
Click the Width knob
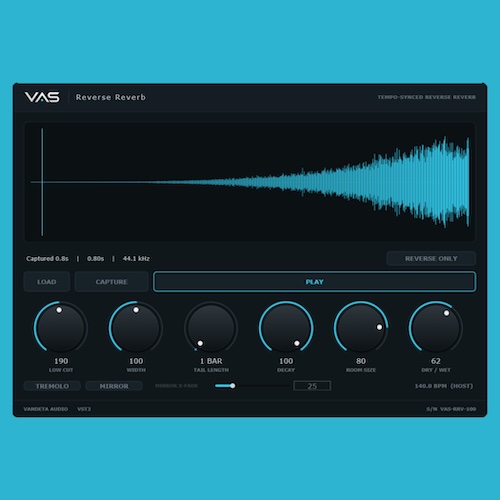coord(136,328)
